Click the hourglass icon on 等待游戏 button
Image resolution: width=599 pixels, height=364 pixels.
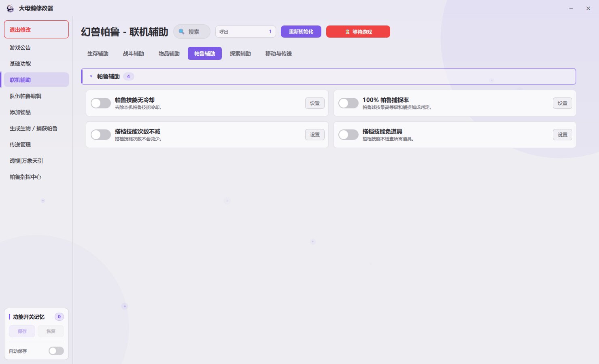[x=347, y=32]
